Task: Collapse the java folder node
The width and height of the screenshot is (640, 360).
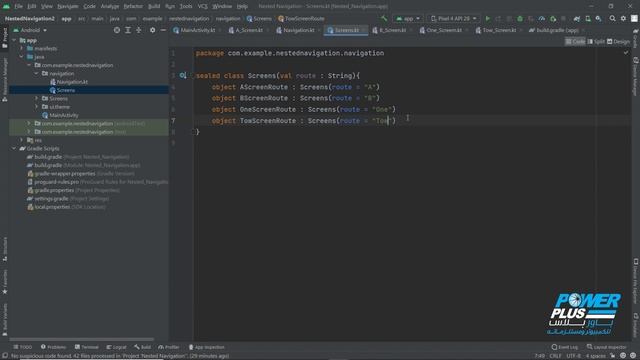Action: (22, 57)
